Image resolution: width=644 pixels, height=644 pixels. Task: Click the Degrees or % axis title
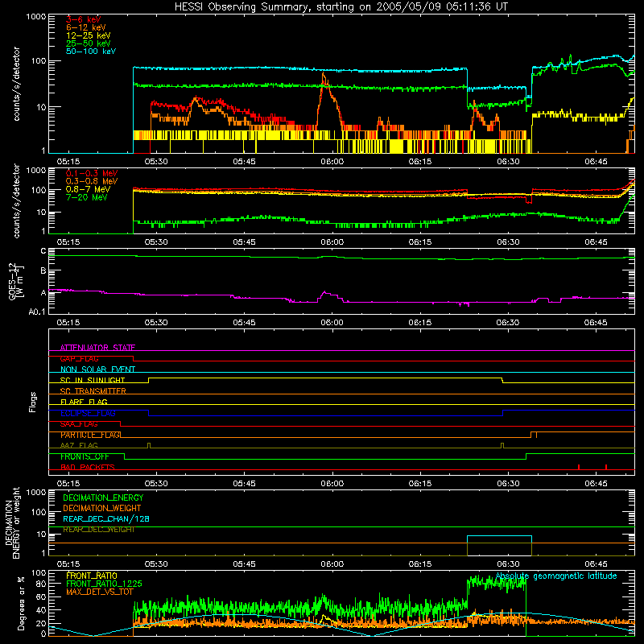[21, 604]
